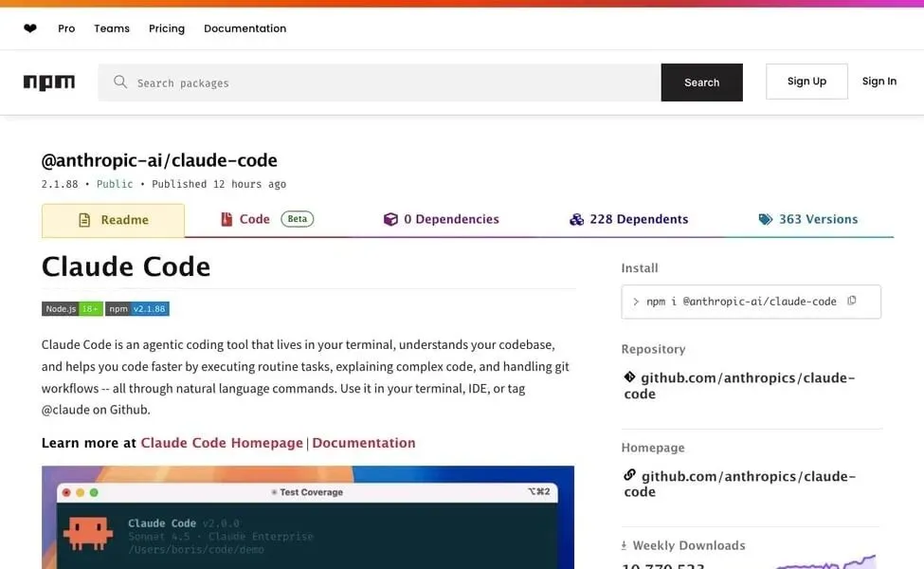Open the Documentation link in readme
The width and height of the screenshot is (924, 569).
364,443
